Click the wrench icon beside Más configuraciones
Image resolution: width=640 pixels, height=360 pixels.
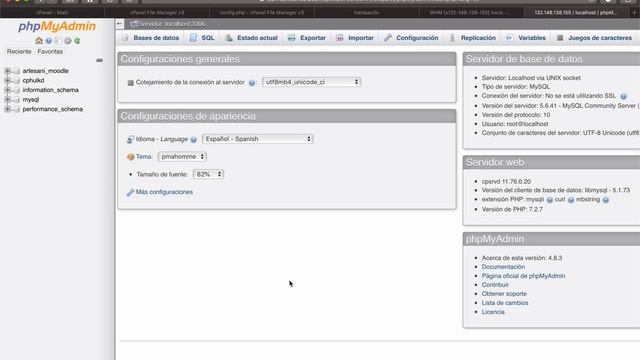pyautogui.click(x=130, y=192)
